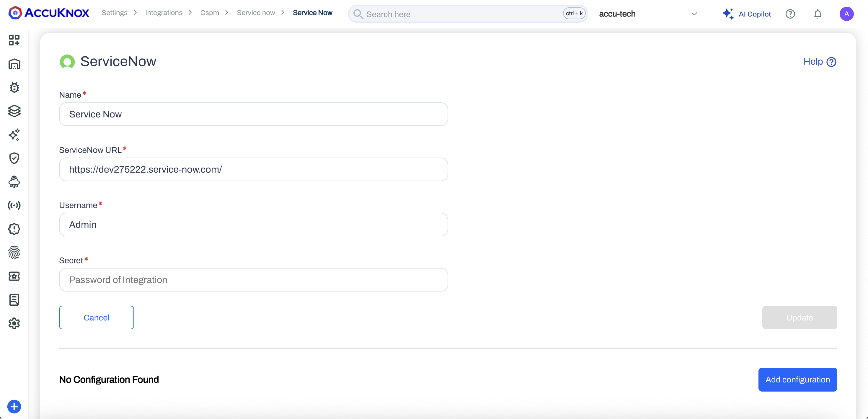This screenshot has height=419, width=868.
Task: Select the layers inventory icon in sidebar
Action: click(x=14, y=111)
